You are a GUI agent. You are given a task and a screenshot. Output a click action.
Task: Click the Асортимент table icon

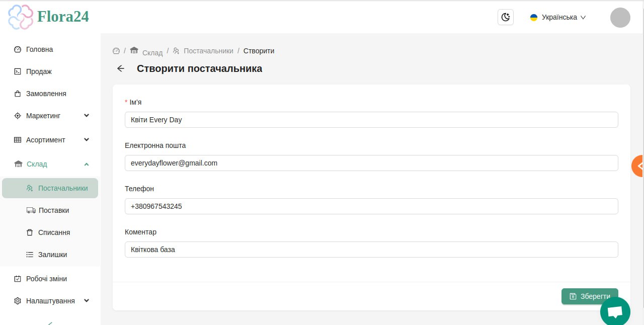[18, 140]
